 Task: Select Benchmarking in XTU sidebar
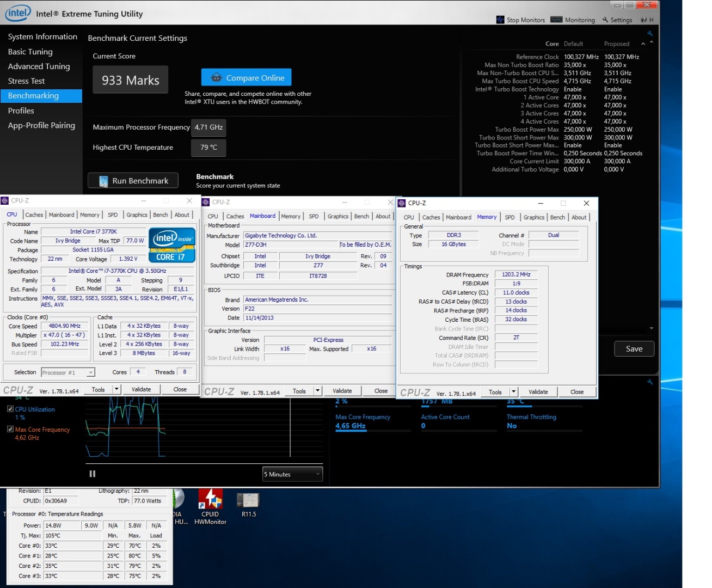click(41, 96)
